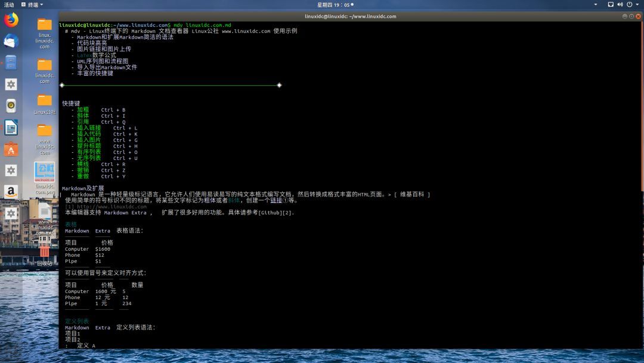
Task: Open the clock showing 星期四 19:05
Action: point(335,5)
